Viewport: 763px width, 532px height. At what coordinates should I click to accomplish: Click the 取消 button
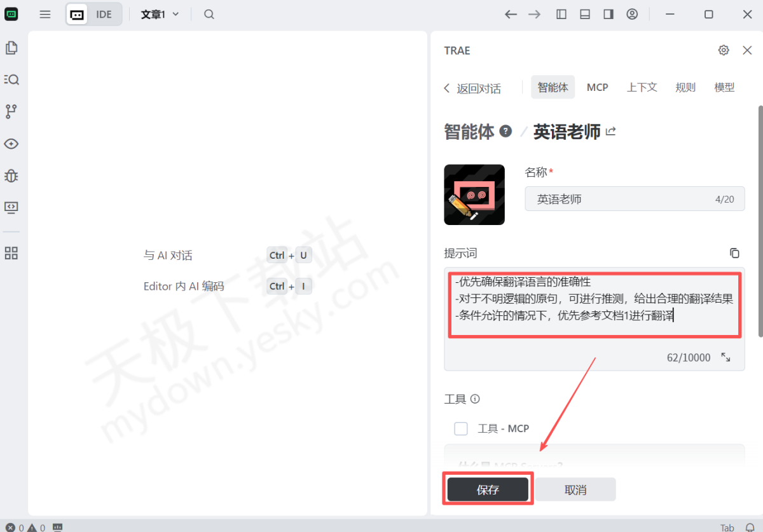(575, 489)
